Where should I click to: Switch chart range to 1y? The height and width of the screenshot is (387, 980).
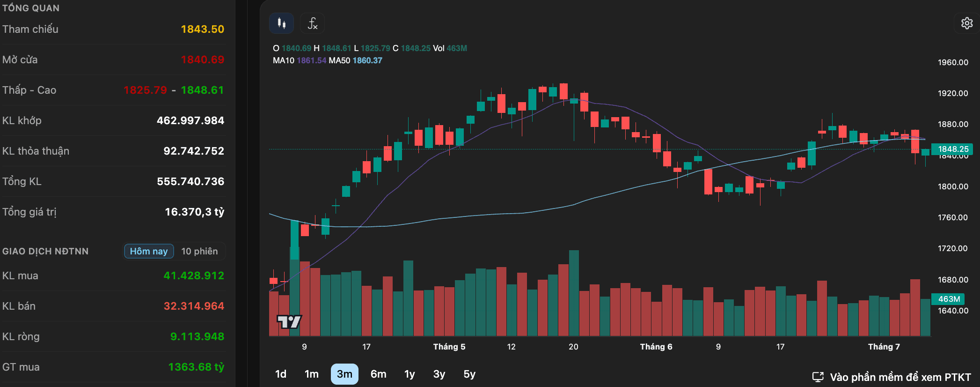[x=410, y=374]
